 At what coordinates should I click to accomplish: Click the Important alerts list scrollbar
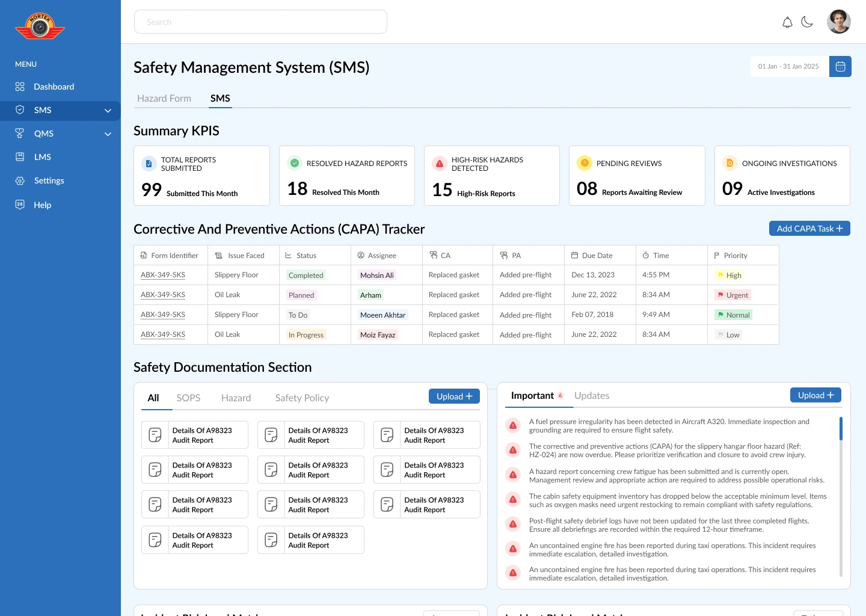tap(841, 496)
